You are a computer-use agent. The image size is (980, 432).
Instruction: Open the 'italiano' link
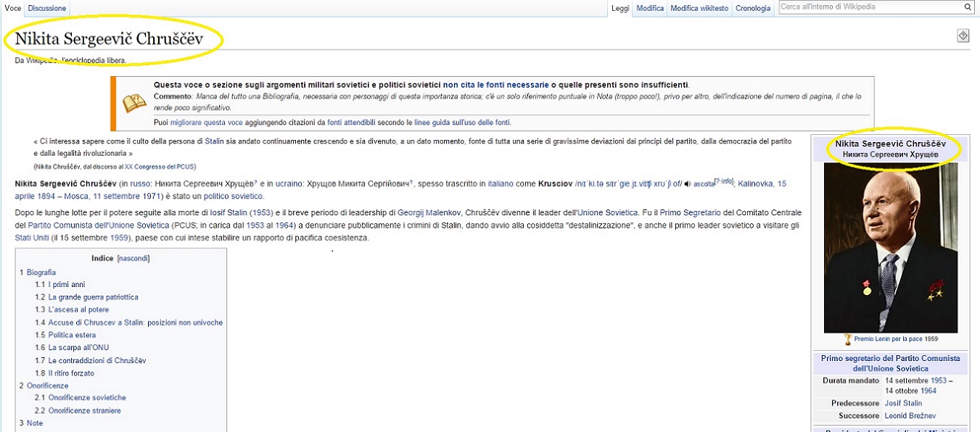point(502,184)
